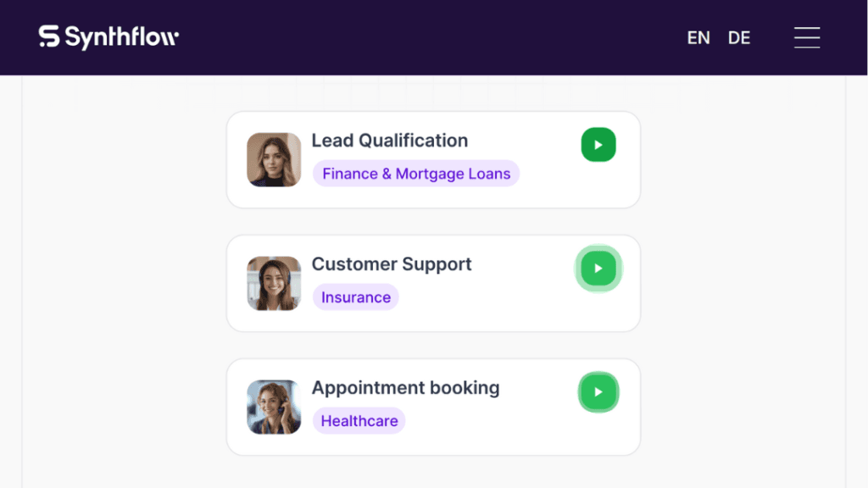
Task: Switch language to EN
Action: [x=698, y=37]
